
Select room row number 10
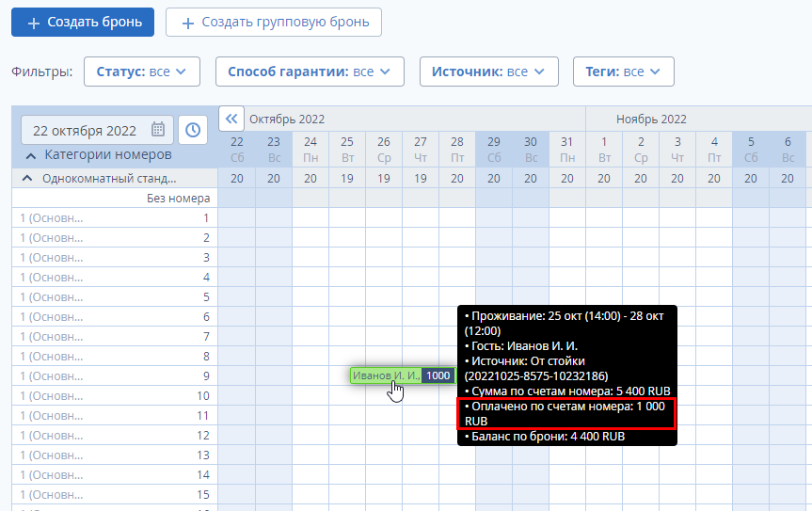115,395
